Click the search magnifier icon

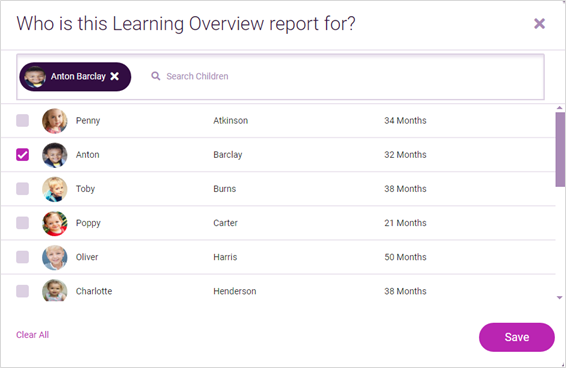[x=156, y=76]
